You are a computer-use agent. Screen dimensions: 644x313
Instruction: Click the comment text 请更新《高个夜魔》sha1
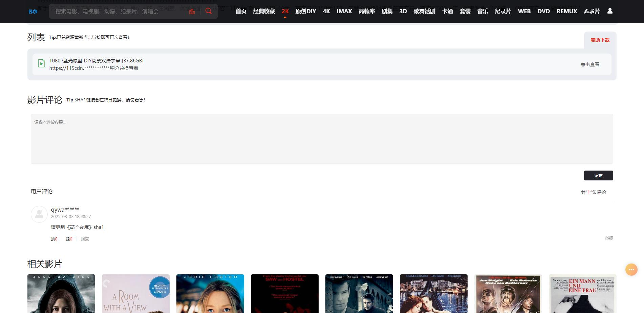(x=78, y=227)
